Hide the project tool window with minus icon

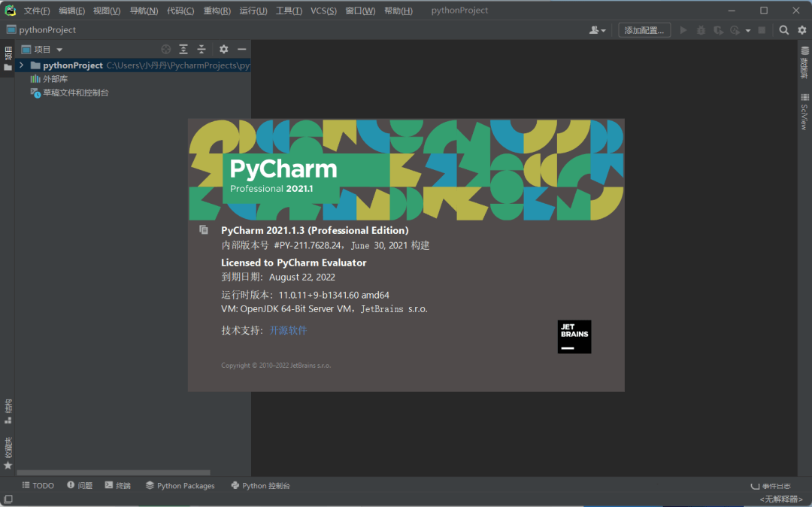pyautogui.click(x=242, y=50)
